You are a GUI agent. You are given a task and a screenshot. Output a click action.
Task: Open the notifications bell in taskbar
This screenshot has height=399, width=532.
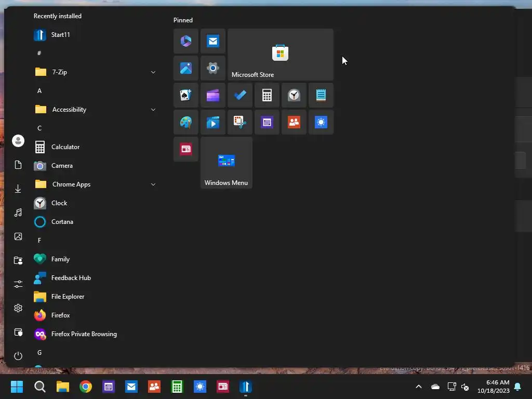coord(518,387)
